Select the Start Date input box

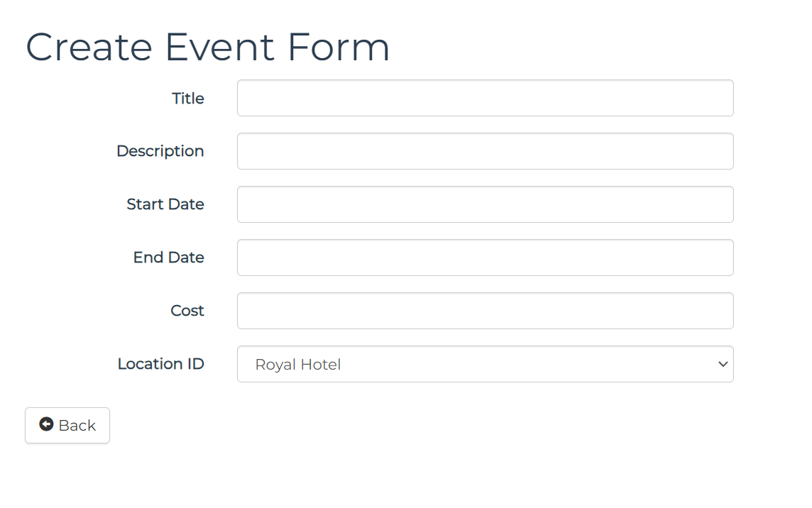485,204
